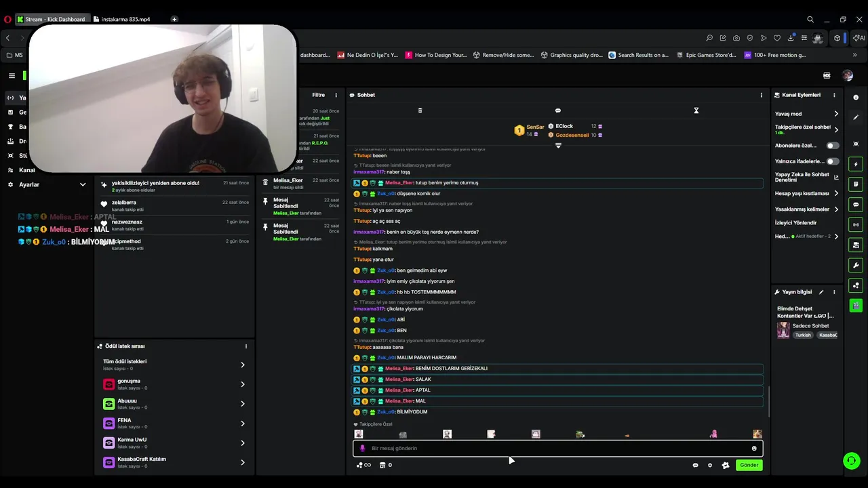Open Opera AI button
Viewport: 868px width, 488px height.
point(859,38)
